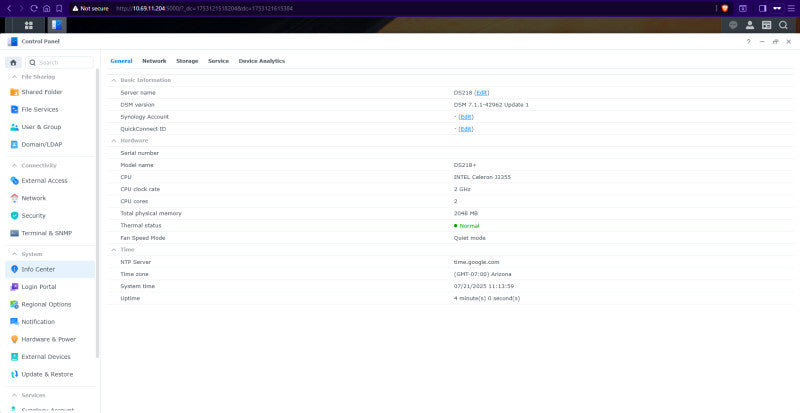Collapse the File Sharing sidebar group
Screen dimensions: 800x413
click(14, 77)
